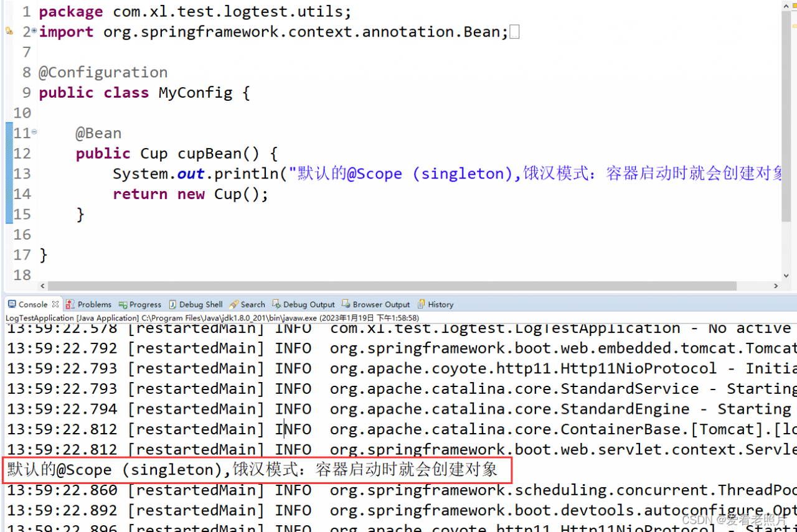Click the scheduling.concurrent console log line
This screenshot has height=532, width=797.
point(402,490)
